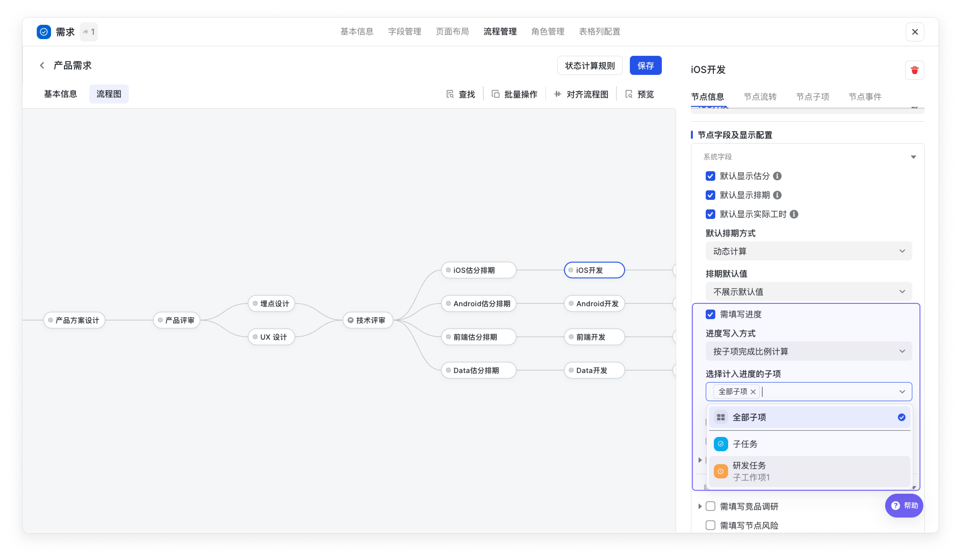Click the status dot of 埋点设计 node
The image size is (961, 560).
coord(255,303)
